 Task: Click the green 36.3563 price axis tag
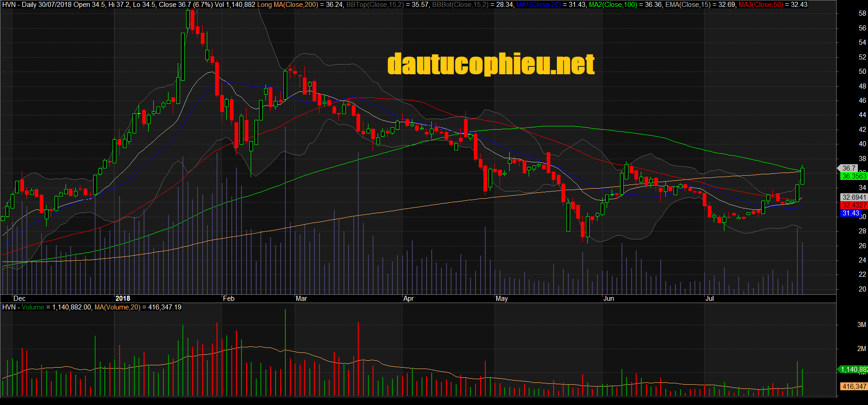click(854, 176)
